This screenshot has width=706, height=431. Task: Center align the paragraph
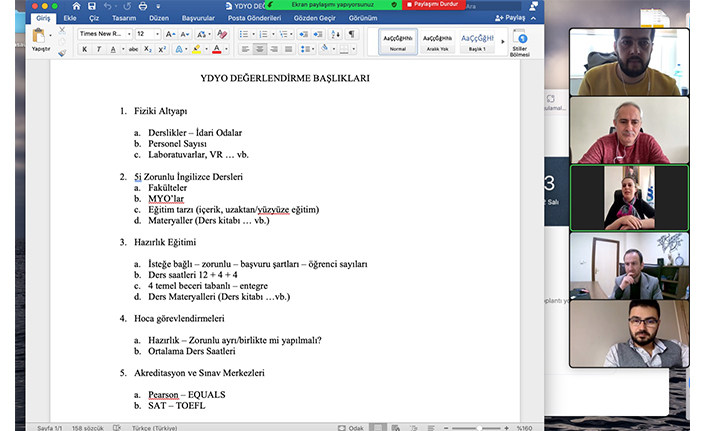point(260,49)
